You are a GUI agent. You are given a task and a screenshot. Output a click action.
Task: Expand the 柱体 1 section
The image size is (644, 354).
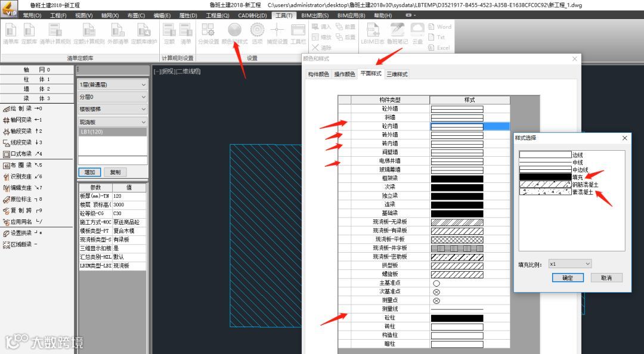click(37, 79)
